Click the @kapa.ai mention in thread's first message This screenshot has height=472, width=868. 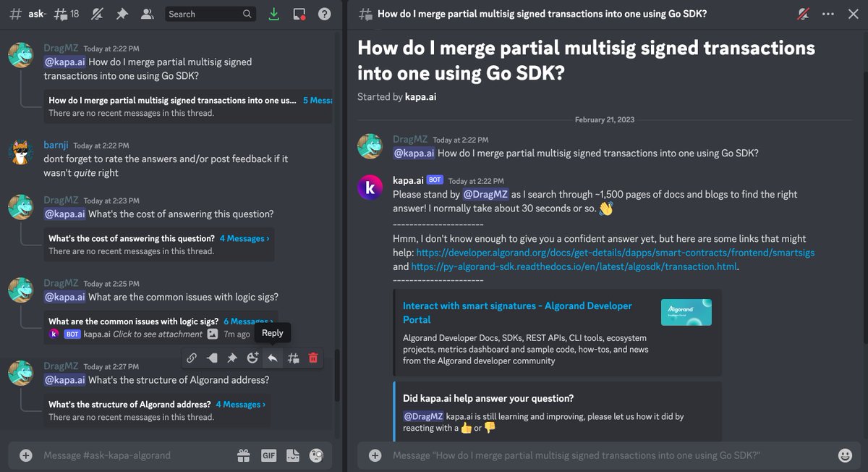click(x=414, y=153)
